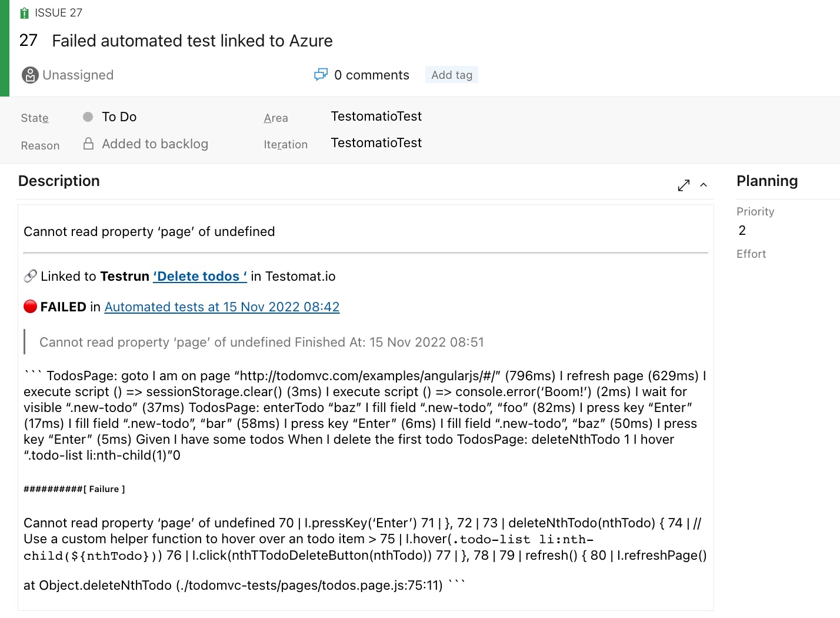Viewport: 840px width, 618px height.
Task: Click the green issue type icon
Action: pyautogui.click(x=24, y=13)
